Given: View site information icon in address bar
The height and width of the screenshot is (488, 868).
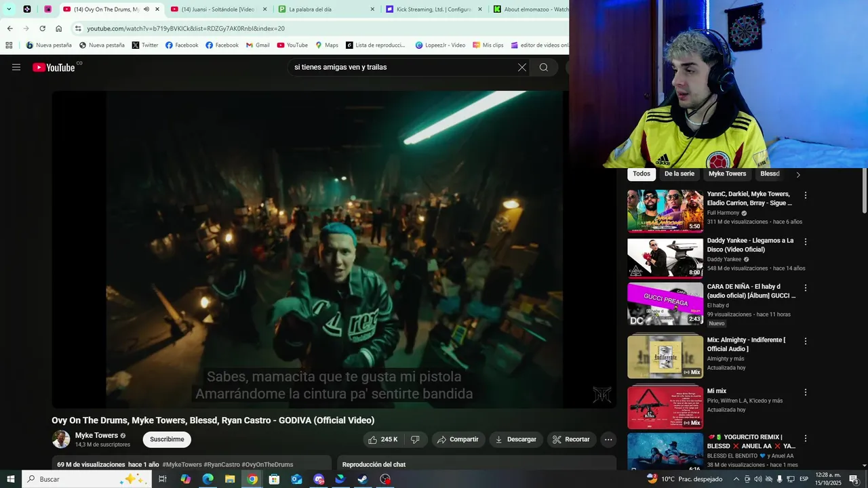Looking at the screenshot, I should tap(78, 28).
